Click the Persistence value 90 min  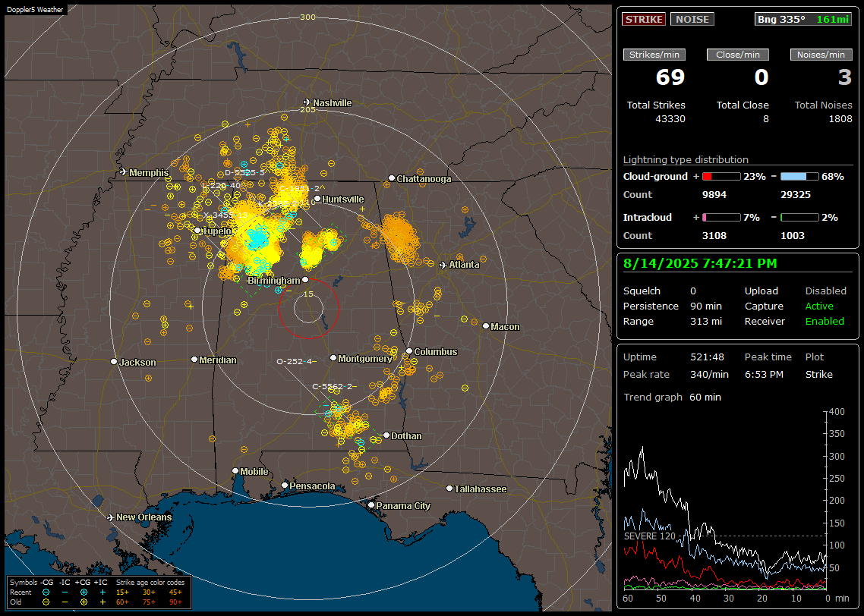pyautogui.click(x=706, y=306)
